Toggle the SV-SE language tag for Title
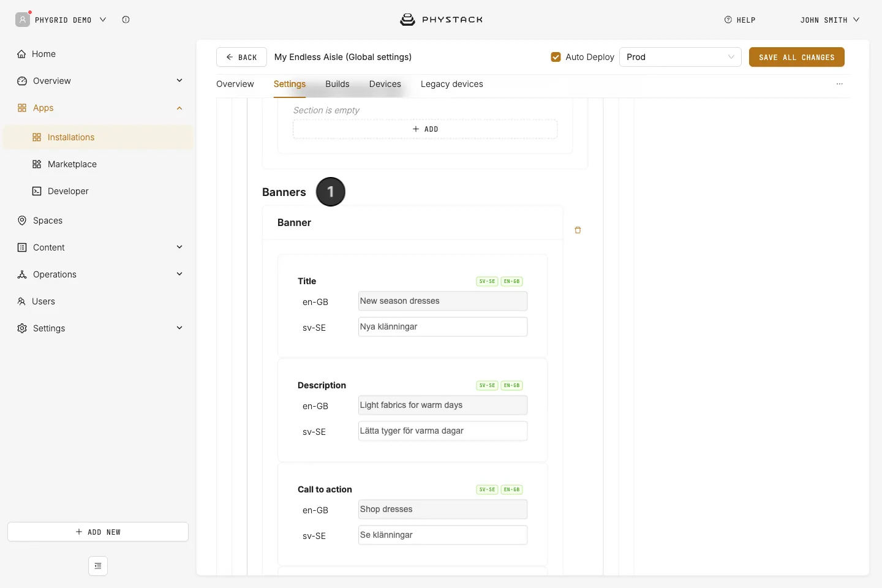Image resolution: width=882 pixels, height=588 pixels. tap(488, 282)
